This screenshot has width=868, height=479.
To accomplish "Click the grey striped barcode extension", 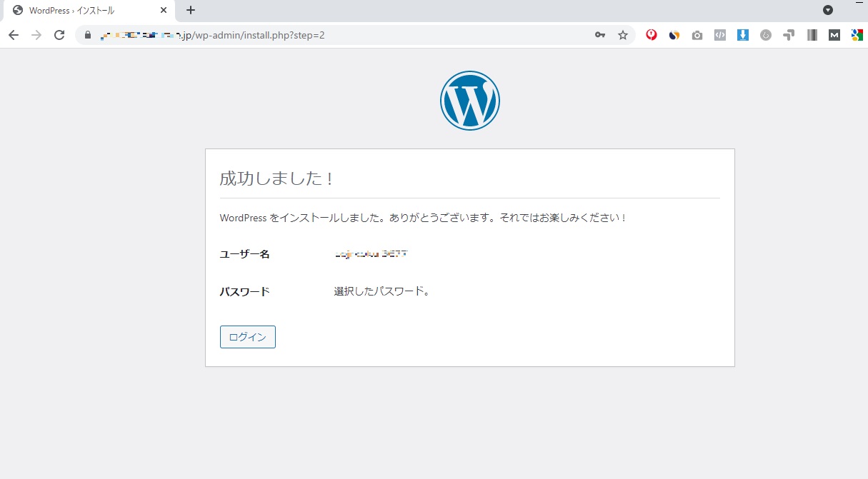I will pyautogui.click(x=812, y=35).
